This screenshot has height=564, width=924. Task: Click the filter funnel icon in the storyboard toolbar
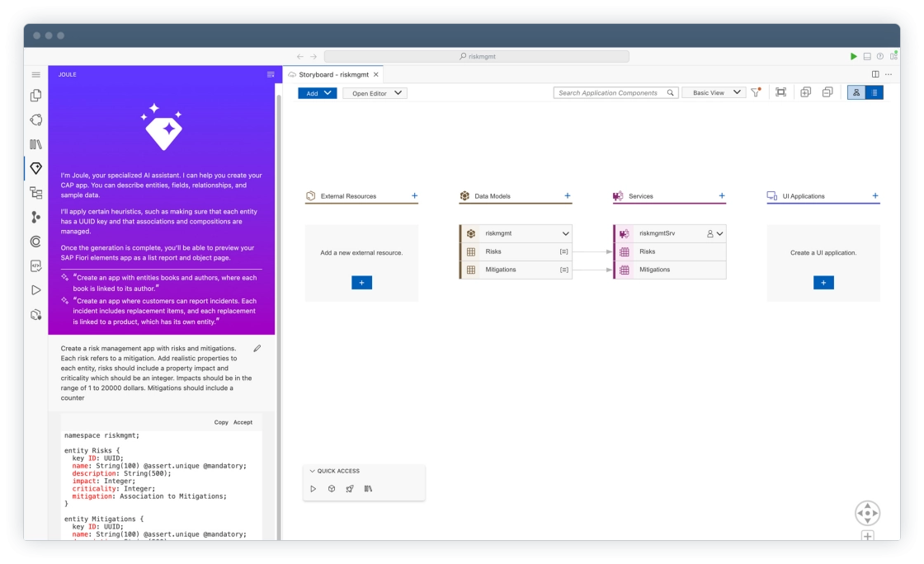click(x=756, y=92)
